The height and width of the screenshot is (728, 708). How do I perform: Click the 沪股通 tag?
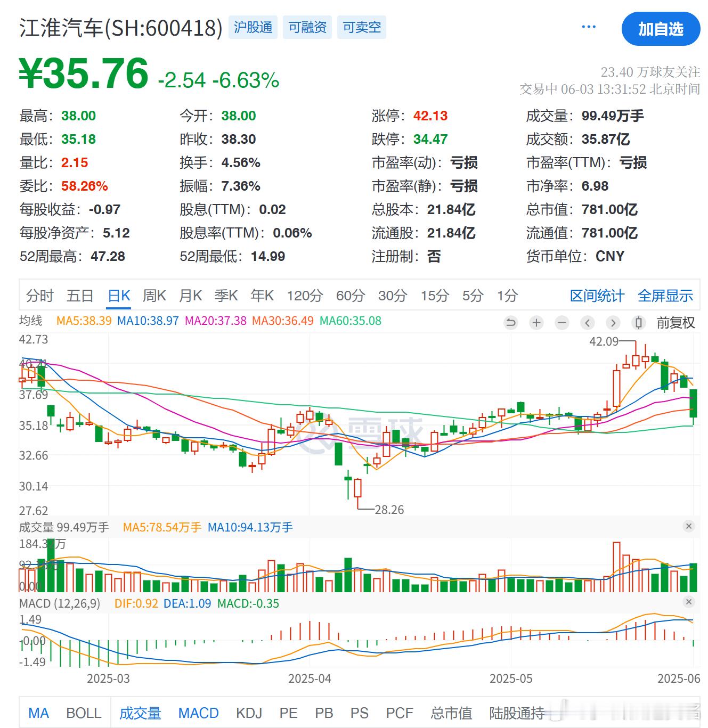253,27
